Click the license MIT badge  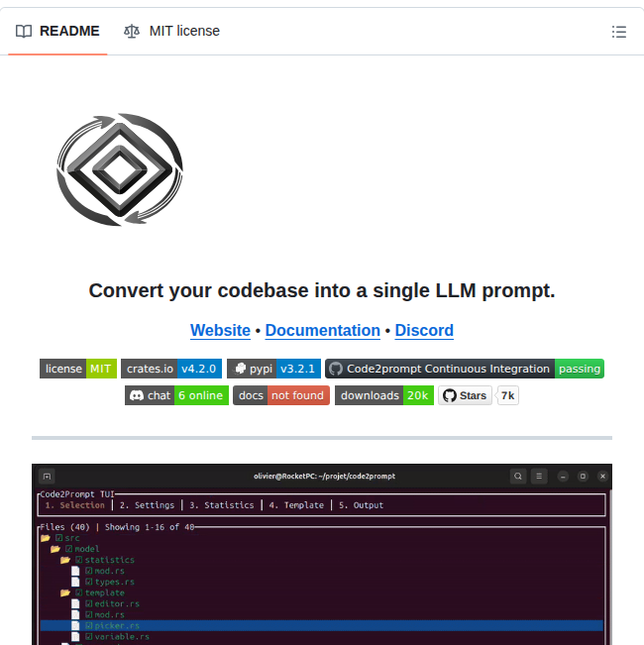(x=78, y=369)
